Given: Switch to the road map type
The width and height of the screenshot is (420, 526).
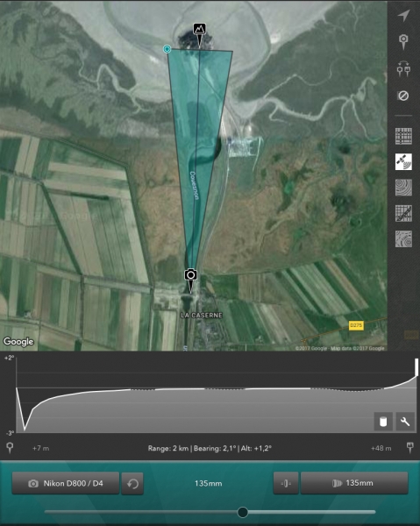Looking at the screenshot, I should coord(403,137).
